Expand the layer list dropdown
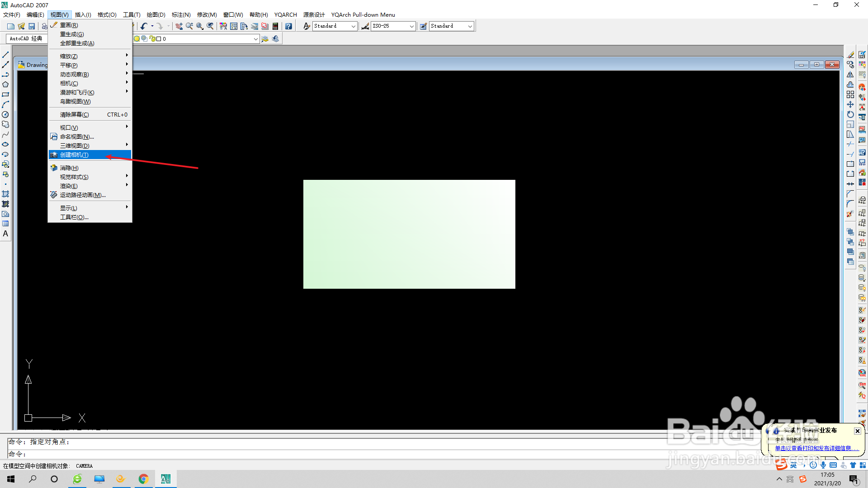 pyautogui.click(x=255, y=39)
